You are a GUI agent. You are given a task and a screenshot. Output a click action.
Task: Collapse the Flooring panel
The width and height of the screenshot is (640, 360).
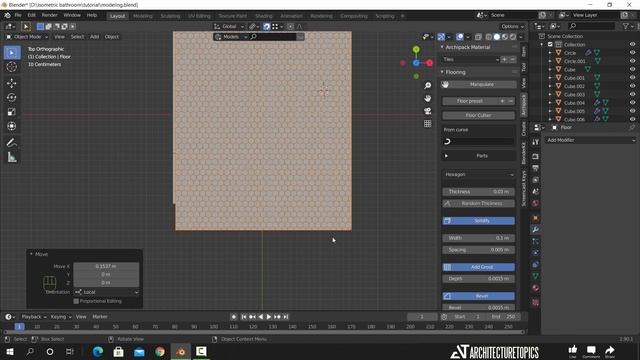pyautogui.click(x=442, y=72)
